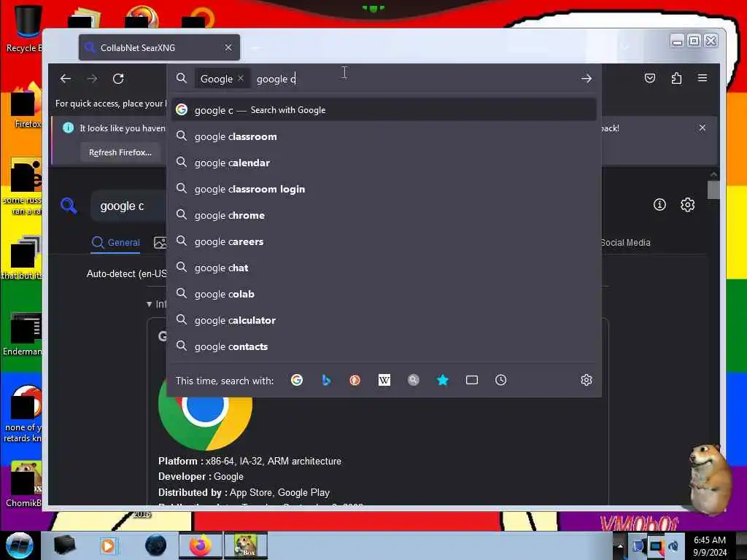The height and width of the screenshot is (560, 747).
Task: Open the SearXNG info icon
Action: 659,205
